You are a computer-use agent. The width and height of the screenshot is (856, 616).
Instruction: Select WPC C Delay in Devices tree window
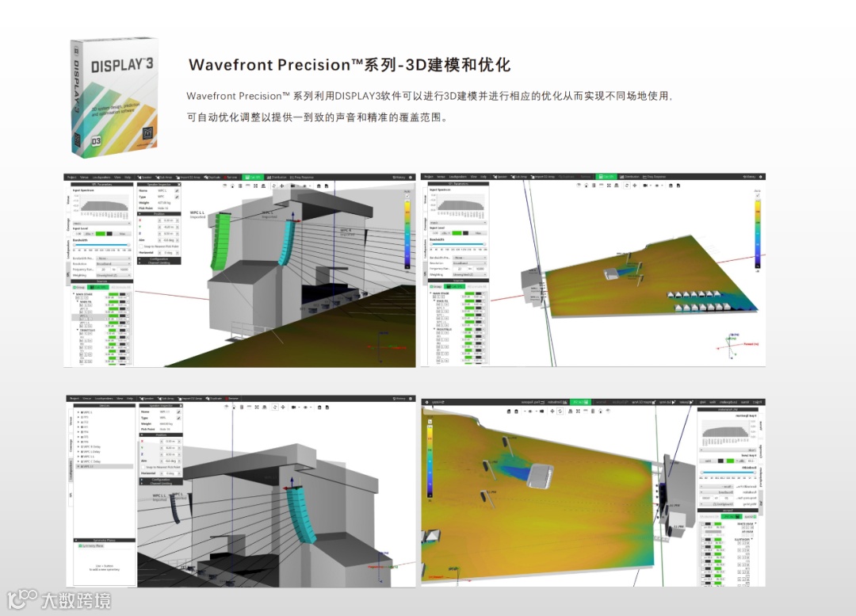tap(94, 461)
